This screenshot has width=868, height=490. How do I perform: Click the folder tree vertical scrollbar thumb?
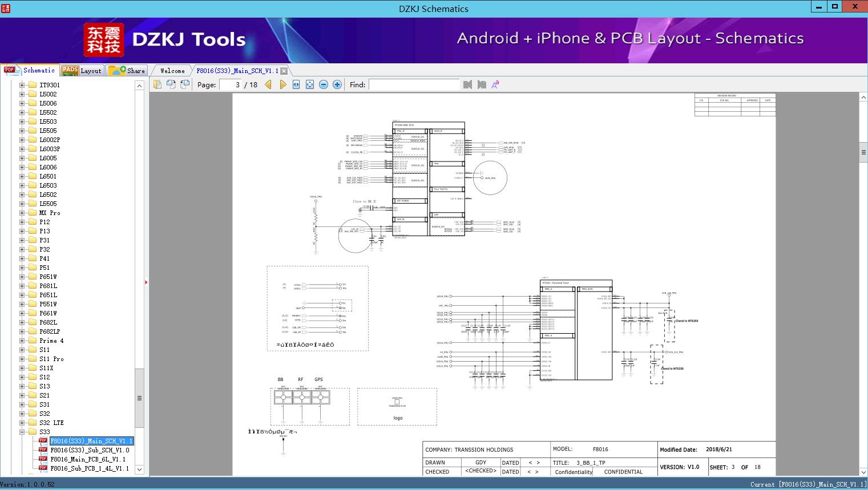click(139, 398)
